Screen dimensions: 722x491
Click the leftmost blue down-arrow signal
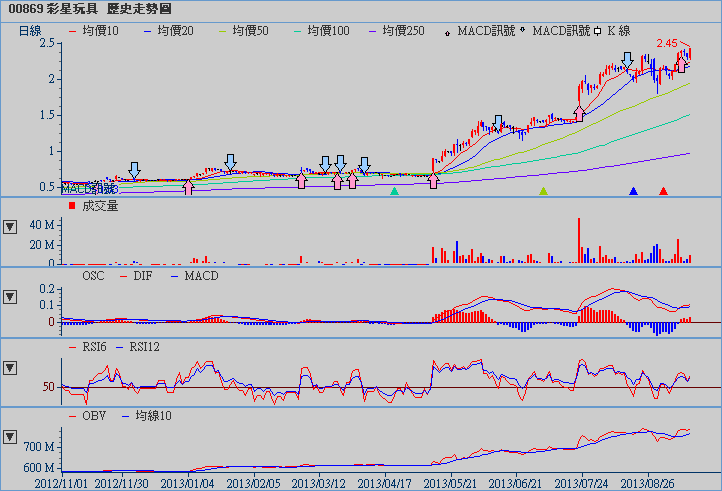[x=135, y=169]
